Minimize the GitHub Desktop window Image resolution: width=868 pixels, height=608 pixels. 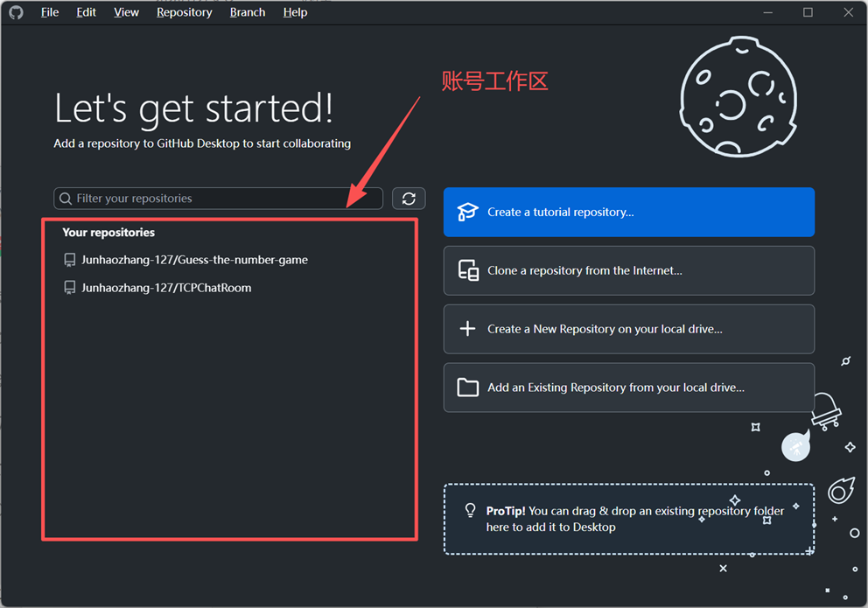coord(767,12)
